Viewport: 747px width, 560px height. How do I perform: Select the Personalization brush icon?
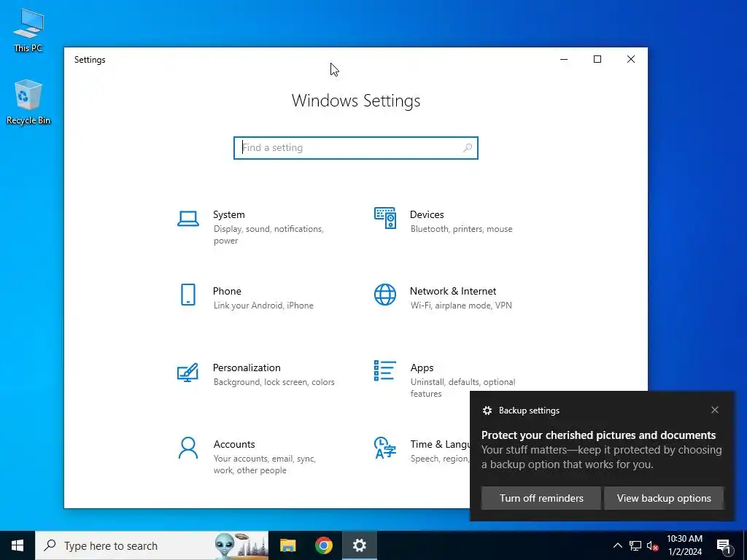pyautogui.click(x=187, y=373)
